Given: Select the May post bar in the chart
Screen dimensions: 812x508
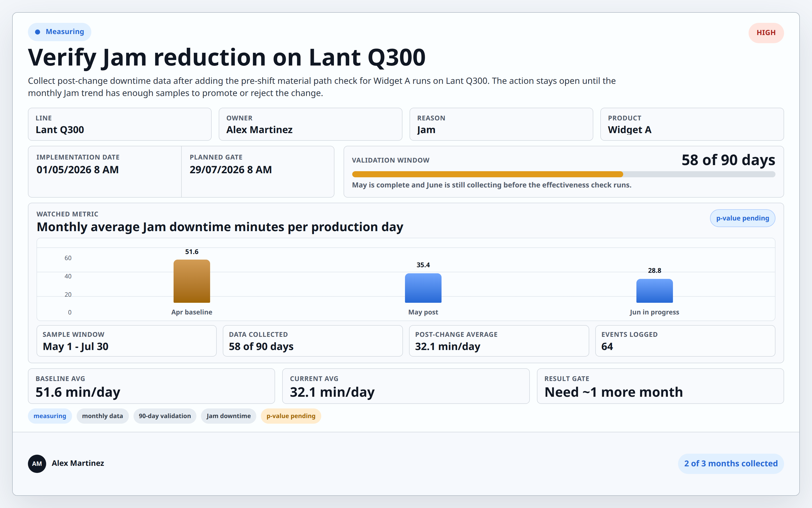Looking at the screenshot, I should coord(423,288).
